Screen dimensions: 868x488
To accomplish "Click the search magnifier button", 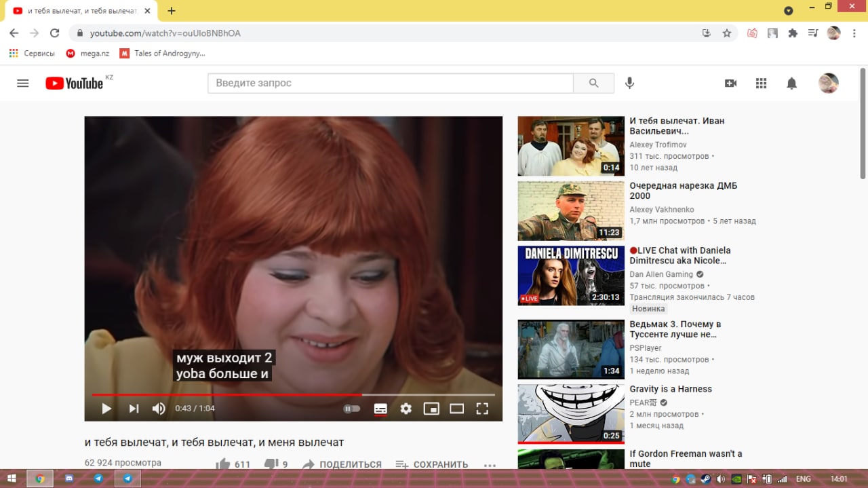I will click(593, 83).
